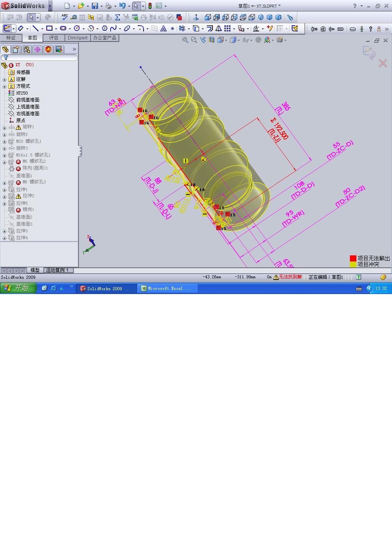The width and height of the screenshot is (392, 536).
Task: Select the sketch Text tool
Action: [163, 28]
